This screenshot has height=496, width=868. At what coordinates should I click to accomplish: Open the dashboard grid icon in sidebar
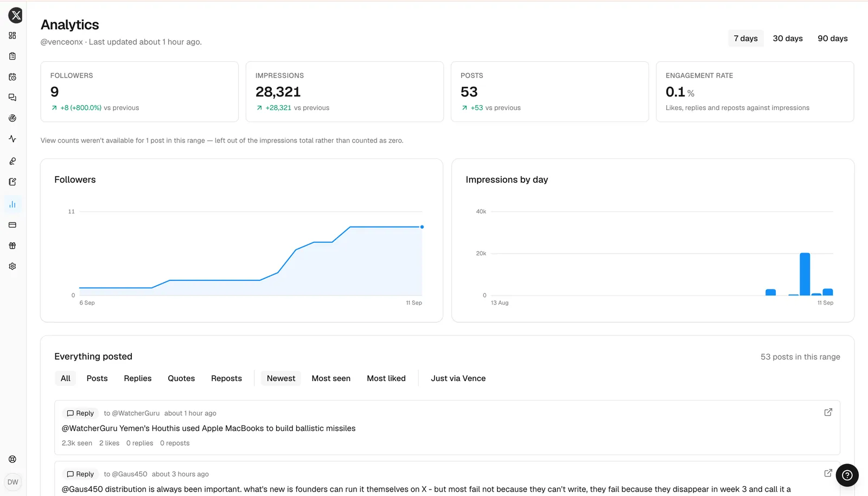coord(12,36)
